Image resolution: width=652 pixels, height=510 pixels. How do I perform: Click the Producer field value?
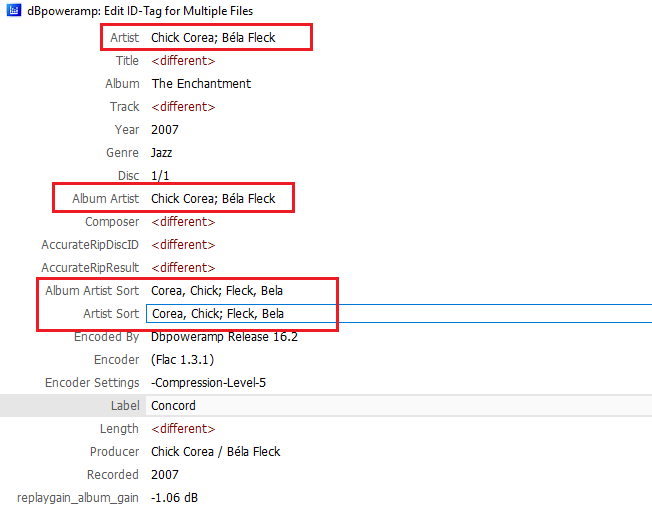pos(215,452)
